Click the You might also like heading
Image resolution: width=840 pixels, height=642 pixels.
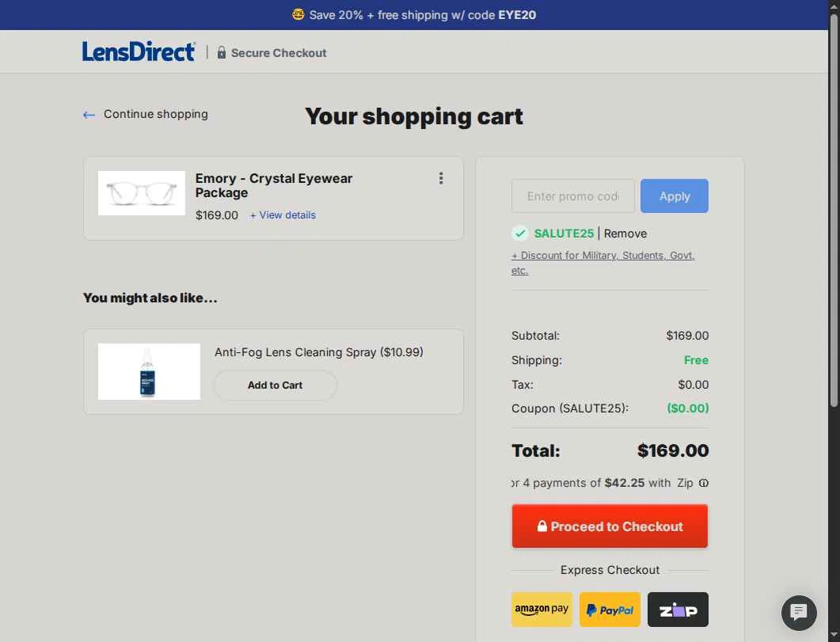[150, 298]
